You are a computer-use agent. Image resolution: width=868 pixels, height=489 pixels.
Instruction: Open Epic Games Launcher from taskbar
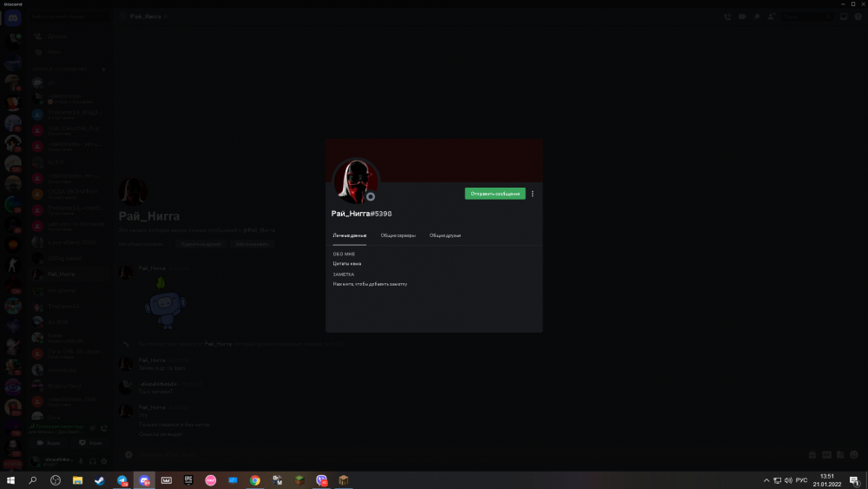(188, 480)
